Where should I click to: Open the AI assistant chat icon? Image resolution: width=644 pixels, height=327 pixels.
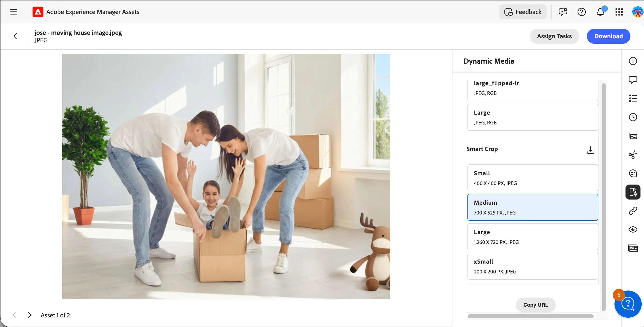click(x=563, y=12)
